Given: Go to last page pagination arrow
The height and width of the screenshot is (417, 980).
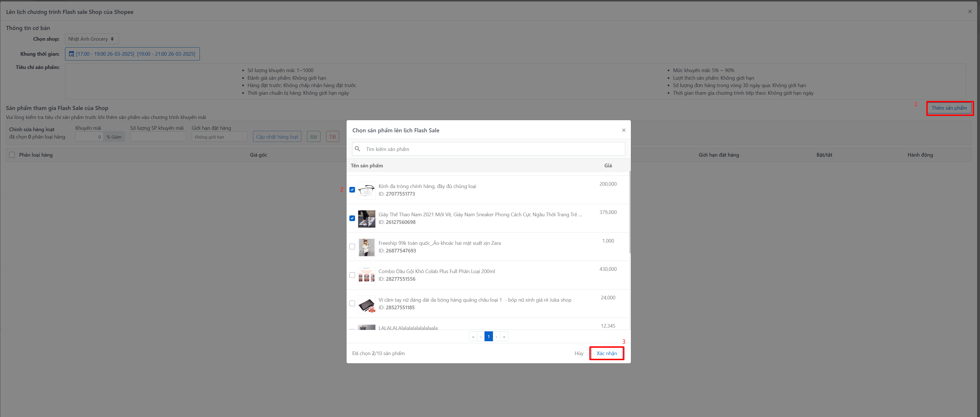Looking at the screenshot, I should 504,336.
